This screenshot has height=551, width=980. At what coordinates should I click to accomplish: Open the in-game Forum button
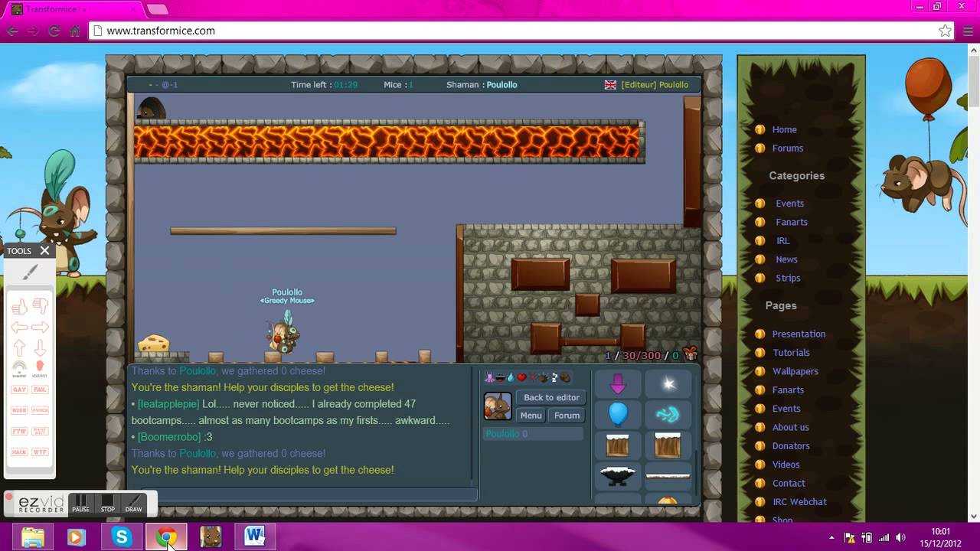point(567,416)
